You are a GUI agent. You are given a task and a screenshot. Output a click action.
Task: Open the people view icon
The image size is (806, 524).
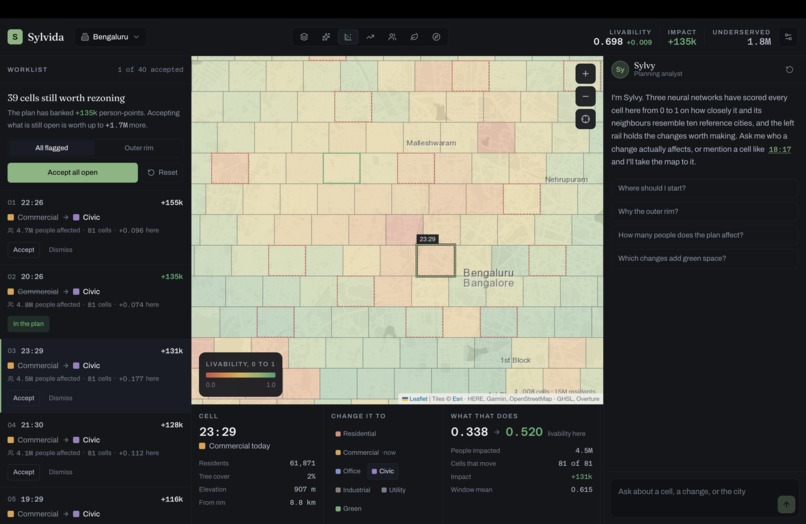pos(392,37)
